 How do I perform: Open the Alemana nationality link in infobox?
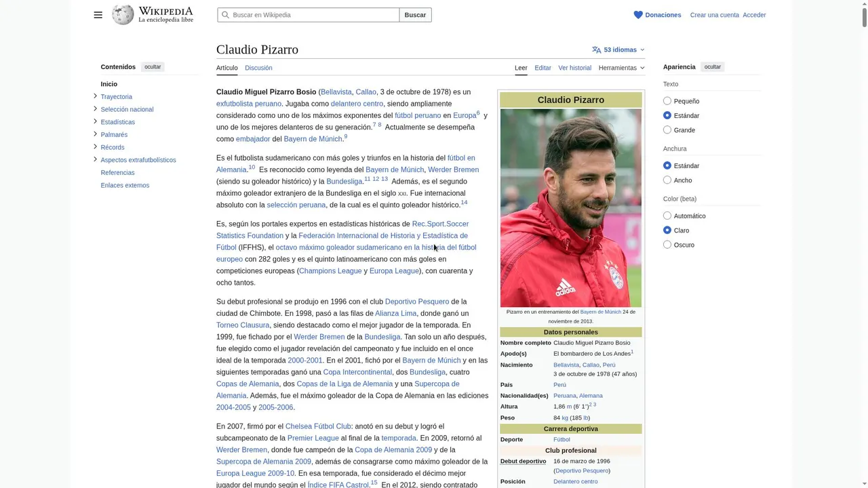pyautogui.click(x=591, y=396)
